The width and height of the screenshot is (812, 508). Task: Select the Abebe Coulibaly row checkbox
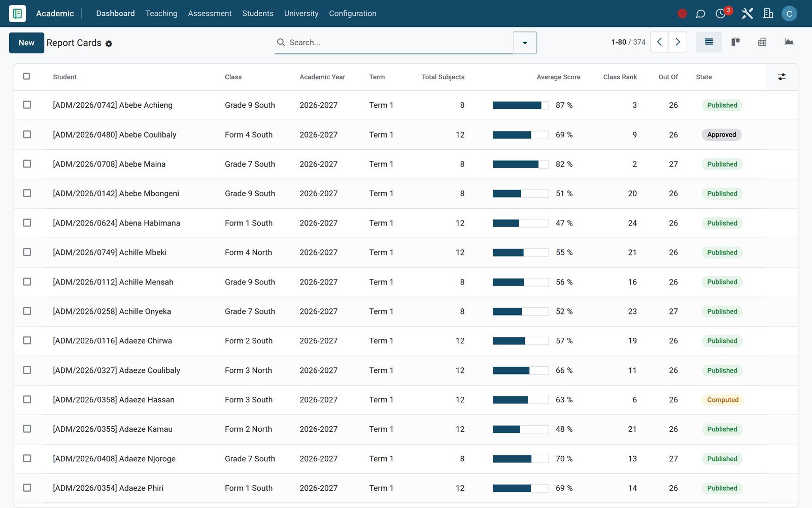click(27, 134)
